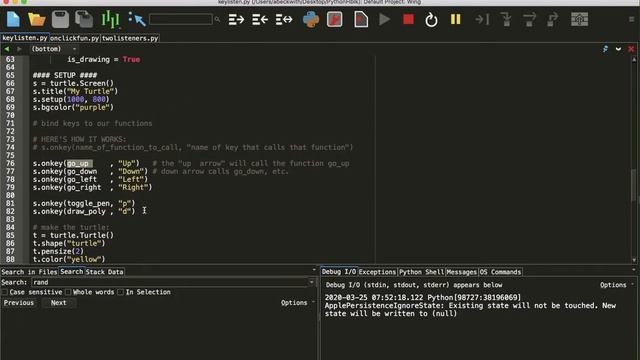Image resolution: width=640 pixels, height=360 pixels.
Task: Open a file with the folder icon
Action: (36, 19)
